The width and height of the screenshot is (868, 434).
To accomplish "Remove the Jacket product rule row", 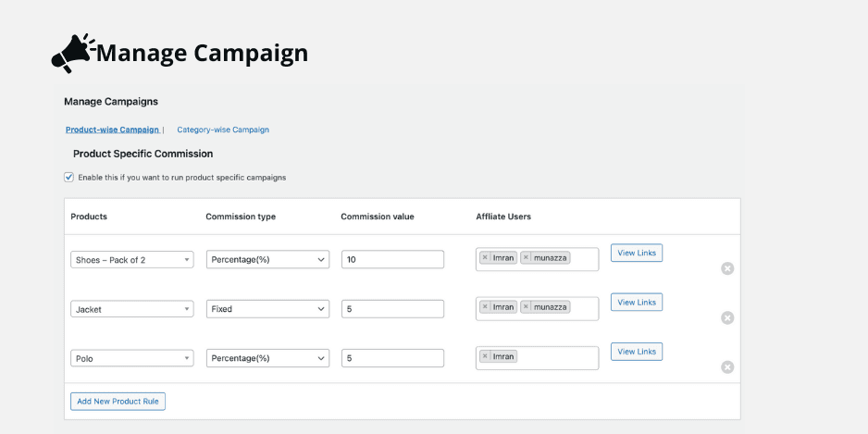I will coord(727,317).
